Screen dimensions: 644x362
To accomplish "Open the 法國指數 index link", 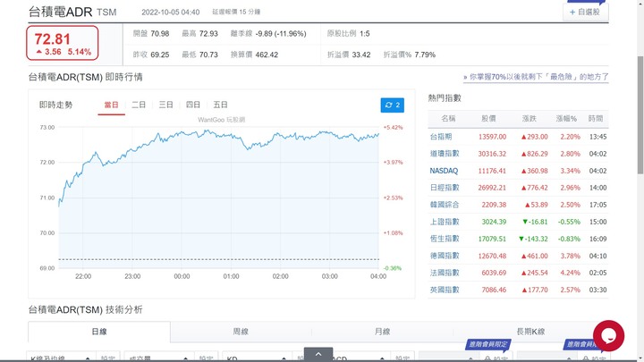I will [x=445, y=273].
